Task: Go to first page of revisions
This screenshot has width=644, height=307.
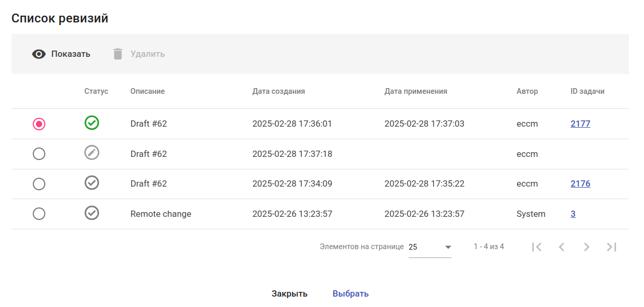Action: click(x=537, y=247)
